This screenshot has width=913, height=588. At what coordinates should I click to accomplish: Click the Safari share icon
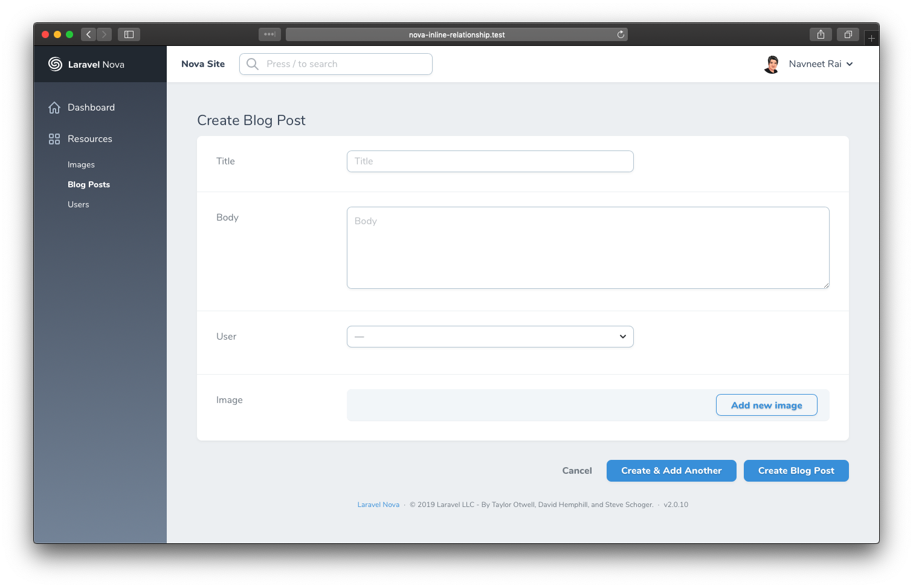(x=820, y=34)
